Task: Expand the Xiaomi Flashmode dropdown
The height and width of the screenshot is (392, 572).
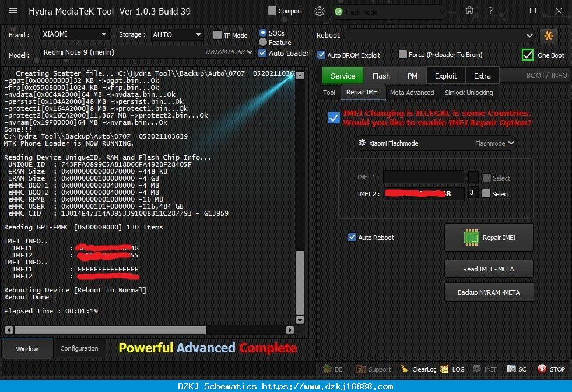Action: (435, 143)
